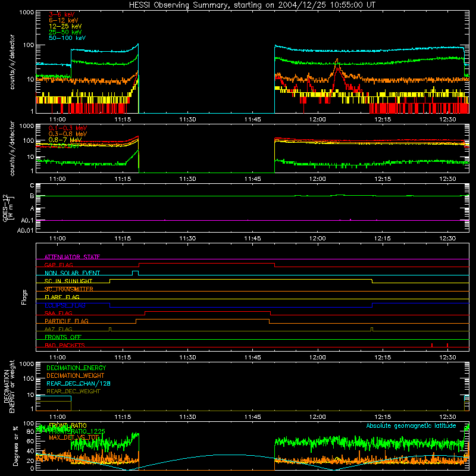Click the ATTENUATOR_STATE flag label
Image resolution: width=476 pixels, height=476 pixels.
tap(72, 257)
